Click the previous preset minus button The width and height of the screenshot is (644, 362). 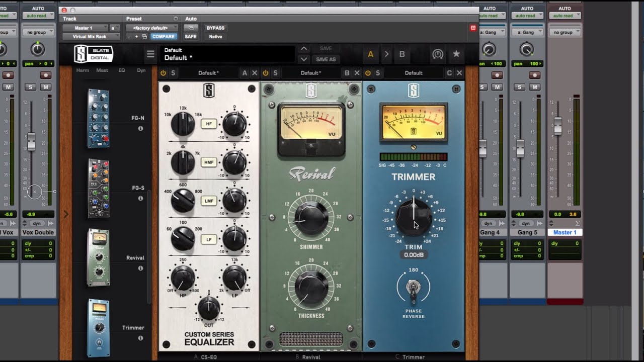[129, 37]
